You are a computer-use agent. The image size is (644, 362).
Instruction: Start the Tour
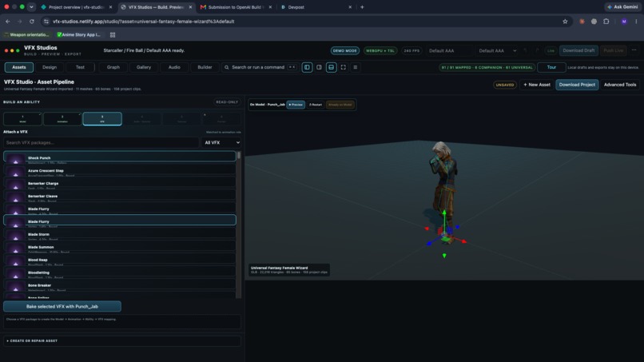pos(551,67)
